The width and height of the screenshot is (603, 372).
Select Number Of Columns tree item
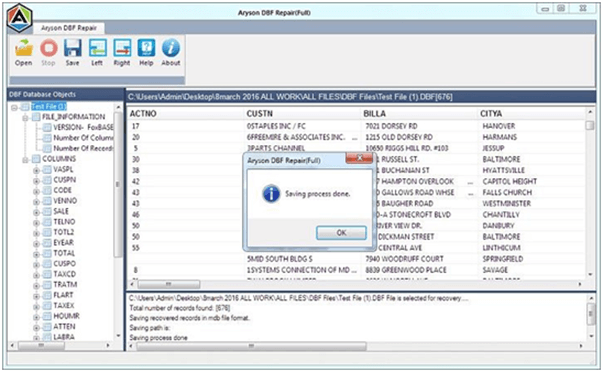click(x=83, y=138)
